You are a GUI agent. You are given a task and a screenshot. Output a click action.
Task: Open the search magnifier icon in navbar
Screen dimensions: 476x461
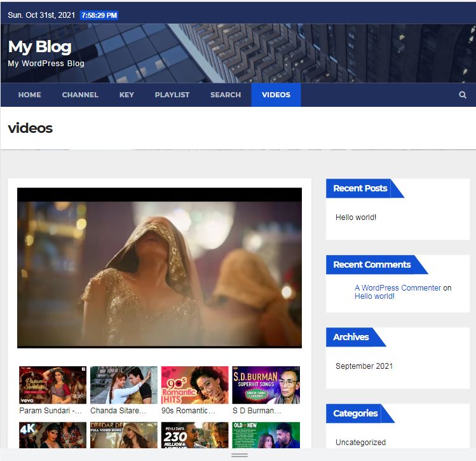point(463,95)
